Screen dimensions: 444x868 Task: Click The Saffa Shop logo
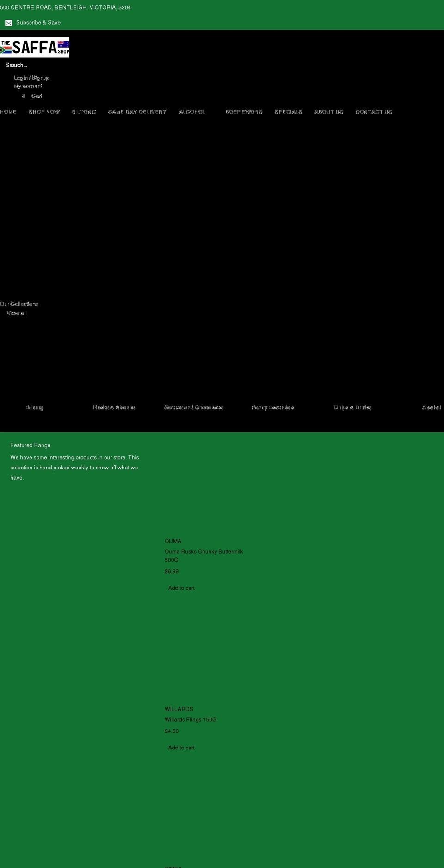35,47
